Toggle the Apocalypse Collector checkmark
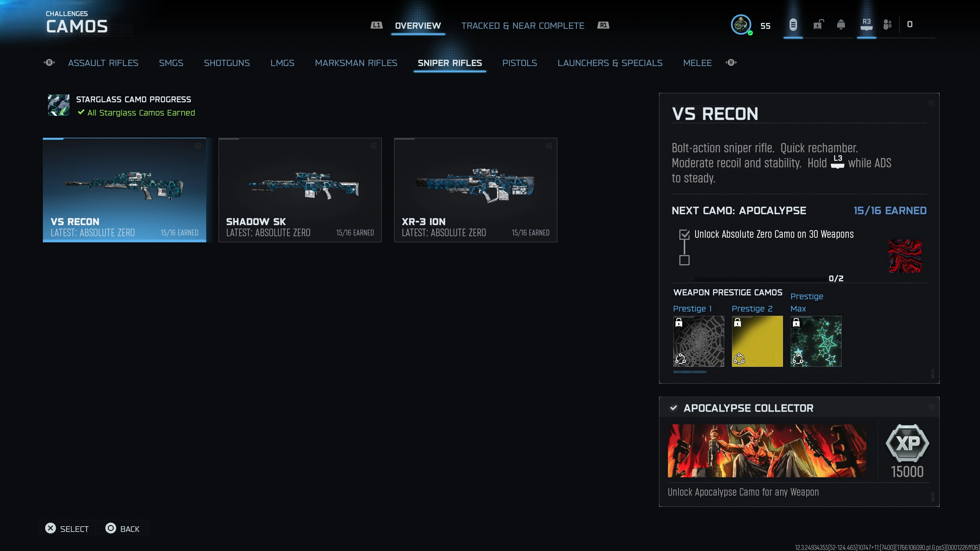The width and height of the screenshot is (980, 551). tap(673, 408)
